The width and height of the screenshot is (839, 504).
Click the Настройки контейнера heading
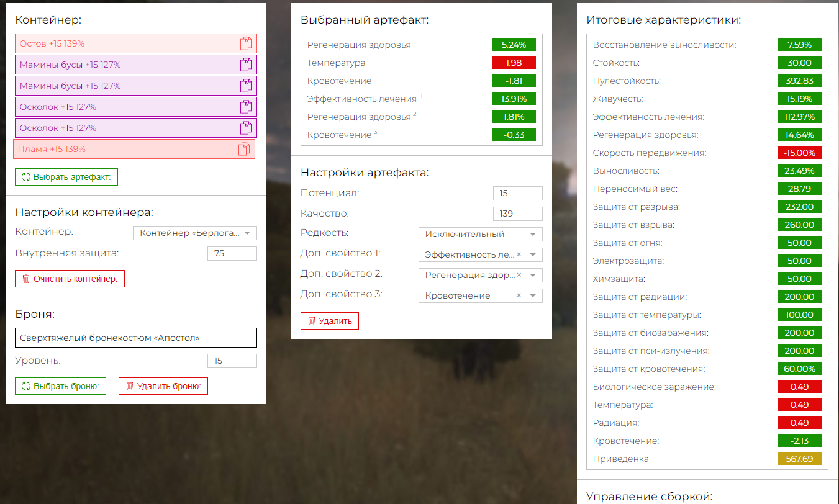coord(84,212)
